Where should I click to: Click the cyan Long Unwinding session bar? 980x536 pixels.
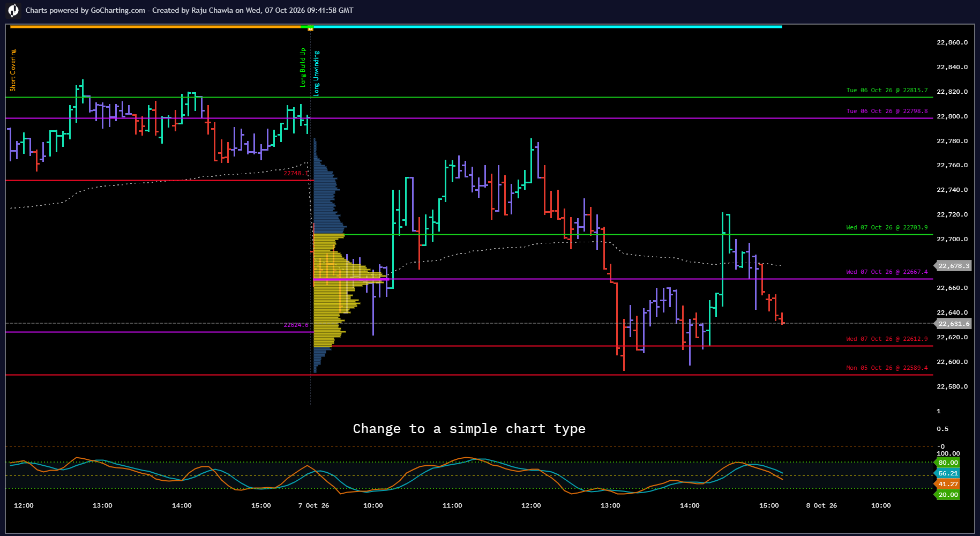[548, 27]
